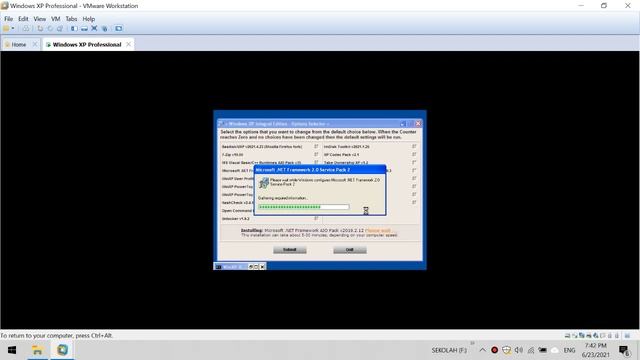The height and width of the screenshot is (360, 640).
Task: Toggle the Basilisk/UXP row checkbox
Action: 316,146
